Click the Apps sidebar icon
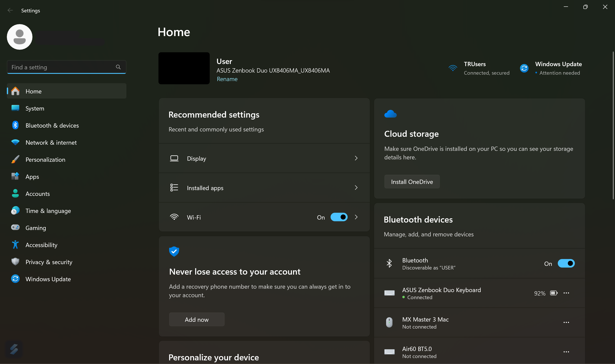This screenshot has height=364, width=615. [15, 176]
